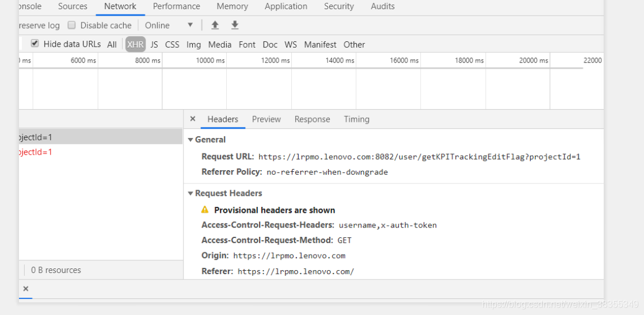The width and height of the screenshot is (644, 315).
Task: Toggle the Disable cache checkbox
Action: coord(72,25)
